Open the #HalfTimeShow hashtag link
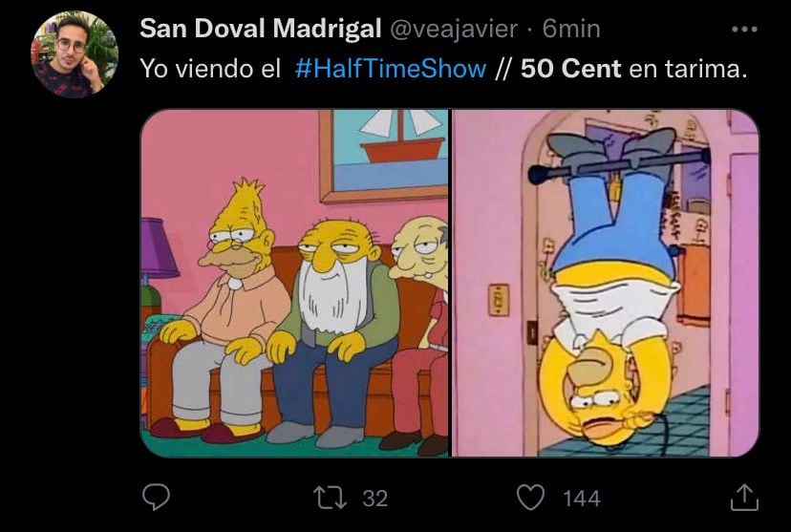 [391, 68]
